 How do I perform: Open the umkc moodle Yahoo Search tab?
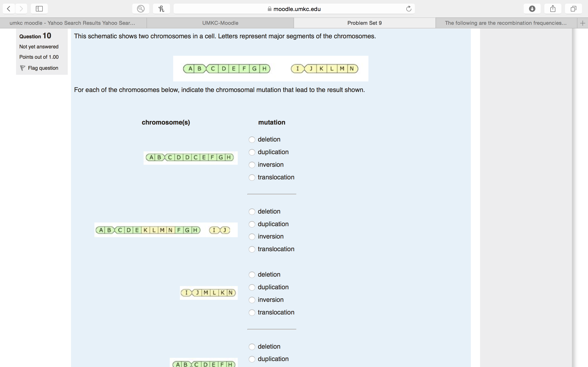pyautogui.click(x=72, y=23)
